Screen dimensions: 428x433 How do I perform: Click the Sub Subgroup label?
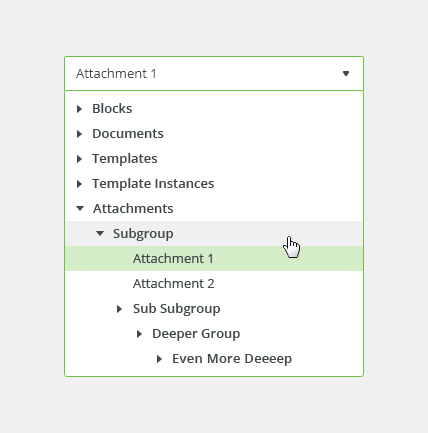(x=176, y=309)
